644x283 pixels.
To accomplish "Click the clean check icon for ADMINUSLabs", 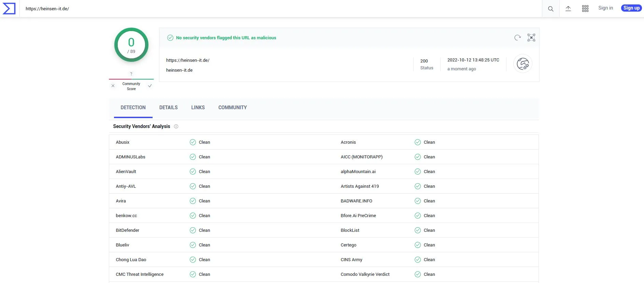I will point(193,157).
